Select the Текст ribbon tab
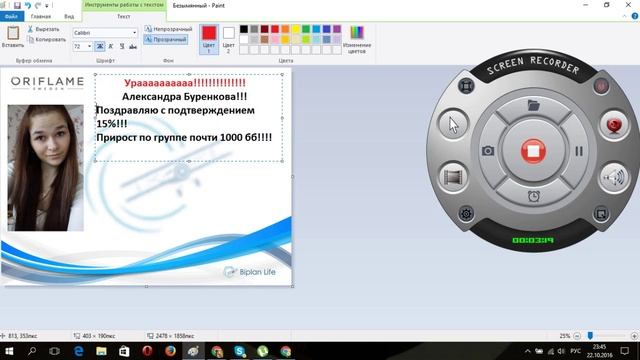Viewport: 640px width, 360px height. click(x=124, y=16)
